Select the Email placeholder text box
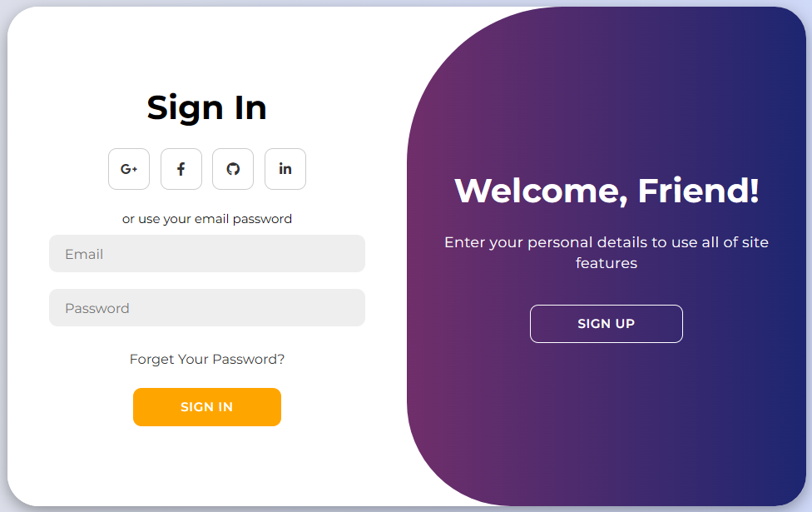812x512 pixels. [207, 254]
